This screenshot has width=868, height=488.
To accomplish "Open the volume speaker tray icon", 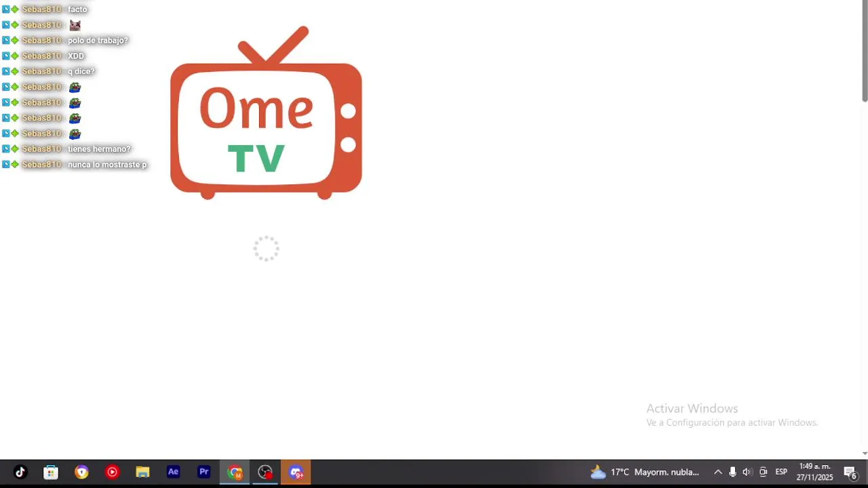I will [x=747, y=472].
